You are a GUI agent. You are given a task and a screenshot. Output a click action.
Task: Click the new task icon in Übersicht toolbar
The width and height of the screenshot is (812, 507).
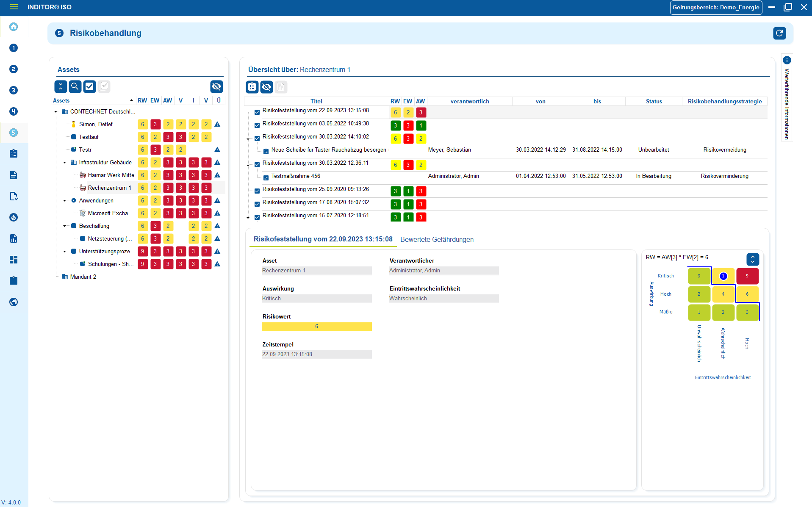click(252, 87)
